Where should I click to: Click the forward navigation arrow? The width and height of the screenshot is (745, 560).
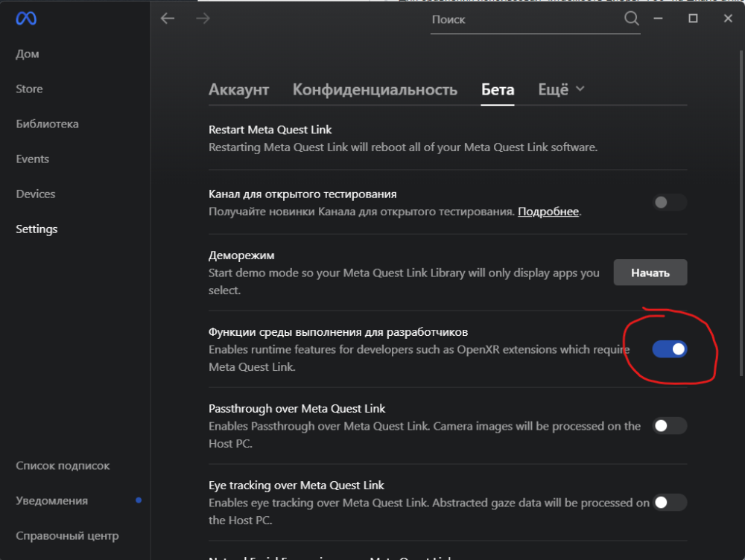click(x=203, y=19)
